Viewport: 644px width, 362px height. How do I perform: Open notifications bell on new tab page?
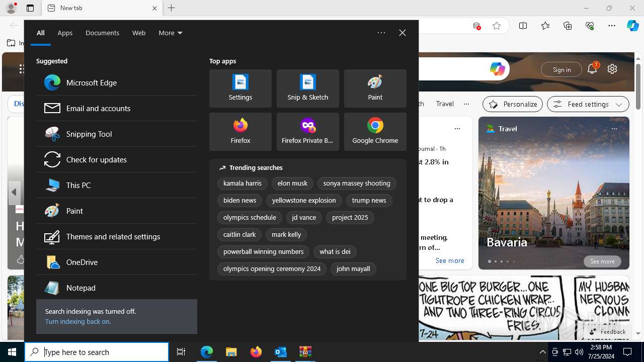(592, 69)
